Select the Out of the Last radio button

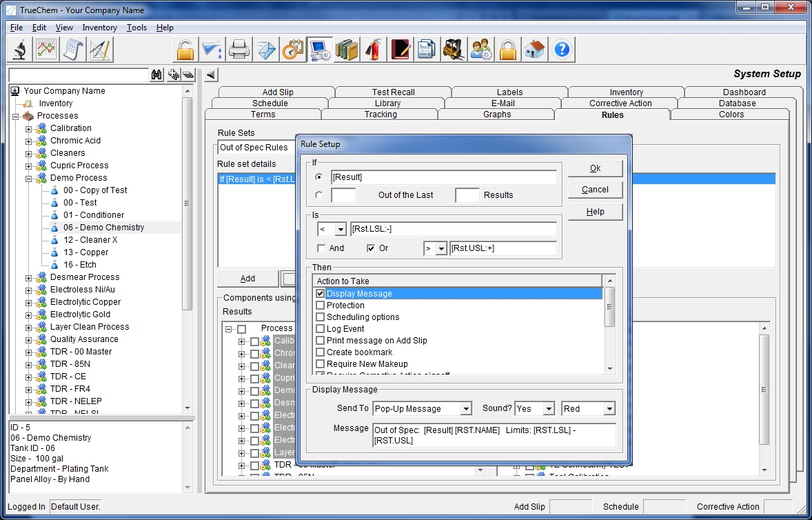point(318,195)
